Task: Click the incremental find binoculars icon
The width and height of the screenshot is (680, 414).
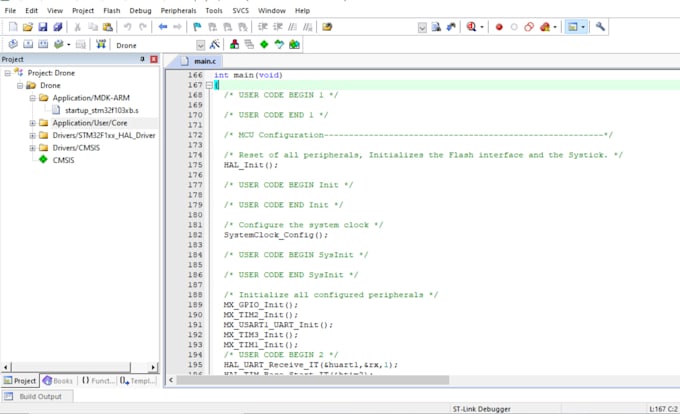Action: (x=451, y=27)
